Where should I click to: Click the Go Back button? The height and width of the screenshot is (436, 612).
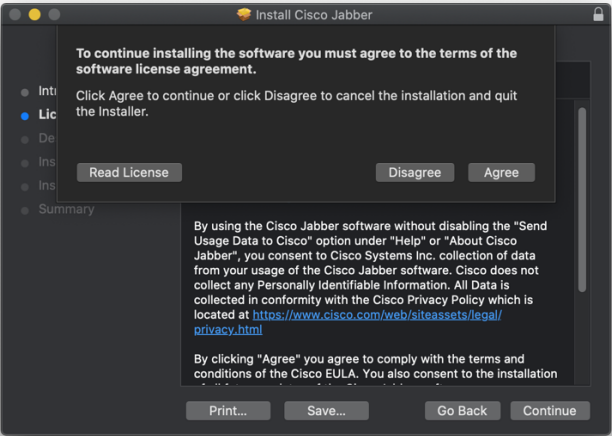[x=463, y=411]
